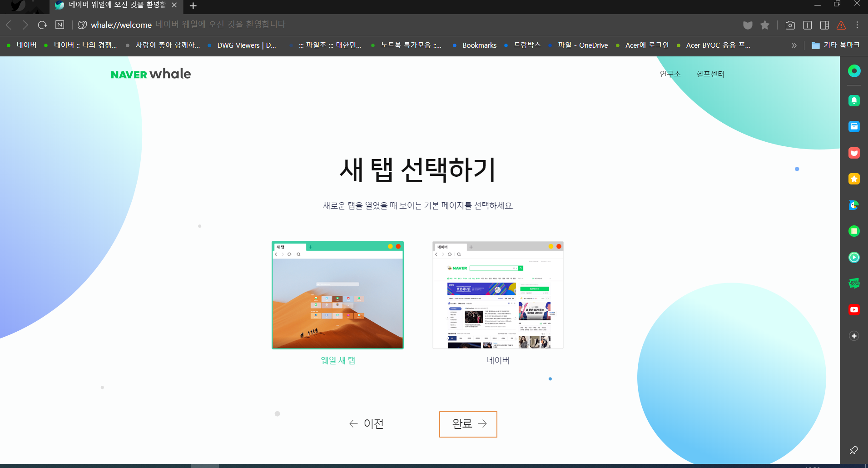Open the red Pocket sidebar app
The height and width of the screenshot is (468, 868).
854,153
